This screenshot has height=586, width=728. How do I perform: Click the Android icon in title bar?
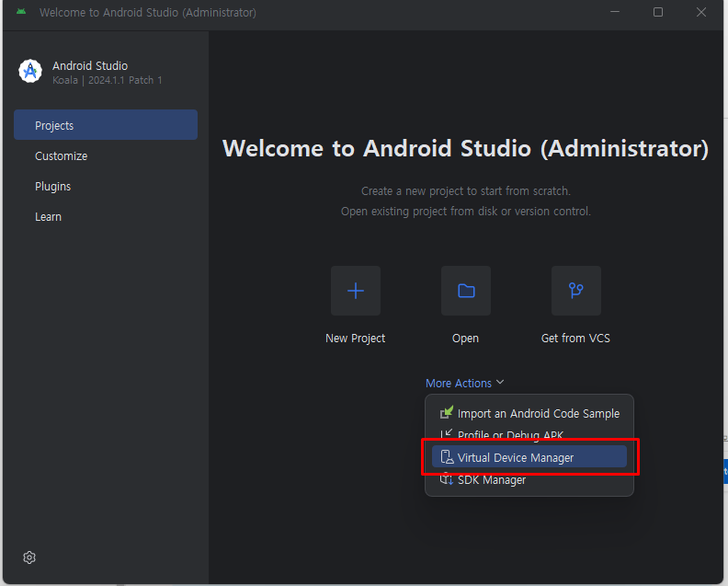(21, 12)
